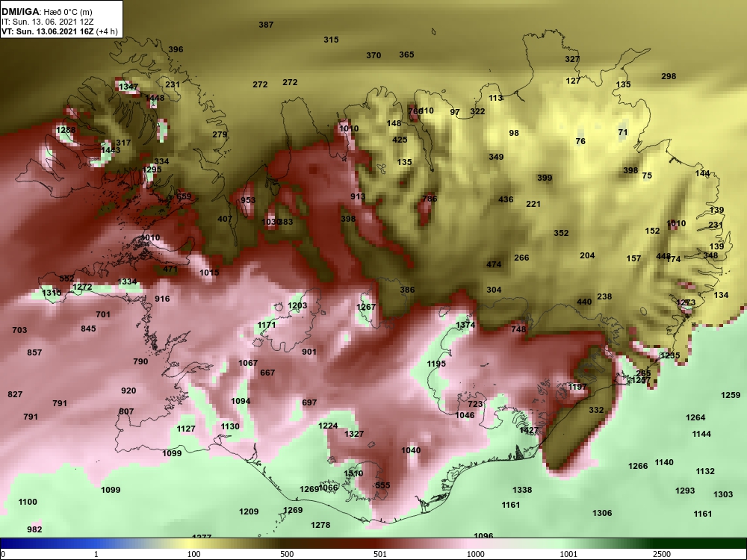The height and width of the screenshot is (560, 747).
Task: Select the 786 value
Action: (430, 199)
